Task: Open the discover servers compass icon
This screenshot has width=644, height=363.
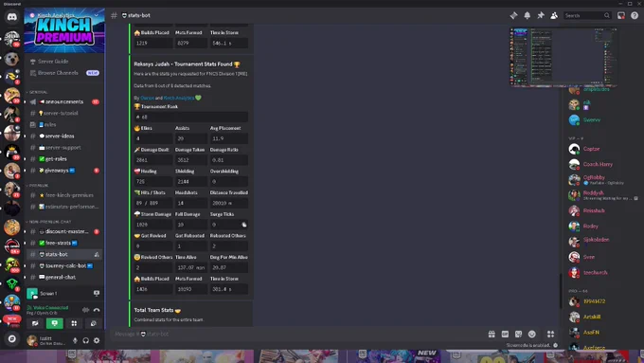Action: [x=12, y=338]
